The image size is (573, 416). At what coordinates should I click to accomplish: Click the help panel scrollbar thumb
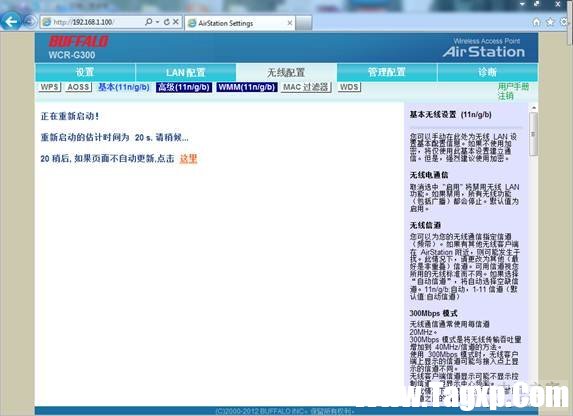pyautogui.click(x=533, y=134)
